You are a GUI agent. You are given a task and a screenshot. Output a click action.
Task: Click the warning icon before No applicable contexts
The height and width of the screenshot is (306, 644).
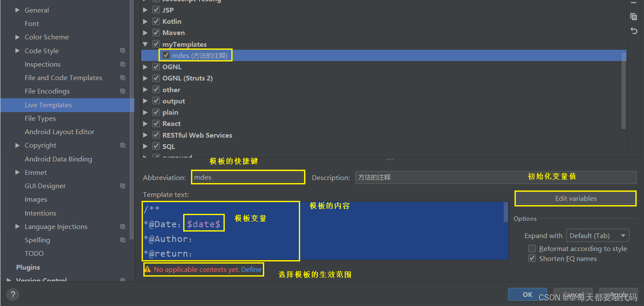pos(148,269)
